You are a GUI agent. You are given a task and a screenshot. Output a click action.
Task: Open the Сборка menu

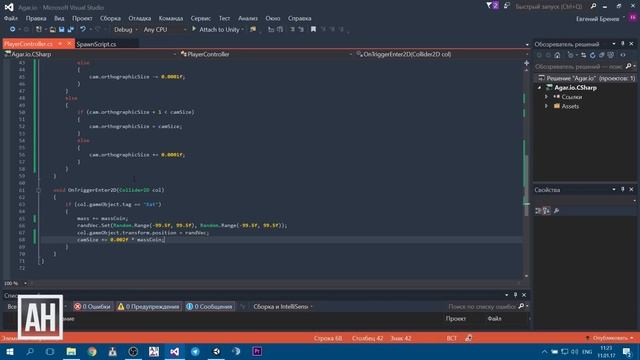110,18
